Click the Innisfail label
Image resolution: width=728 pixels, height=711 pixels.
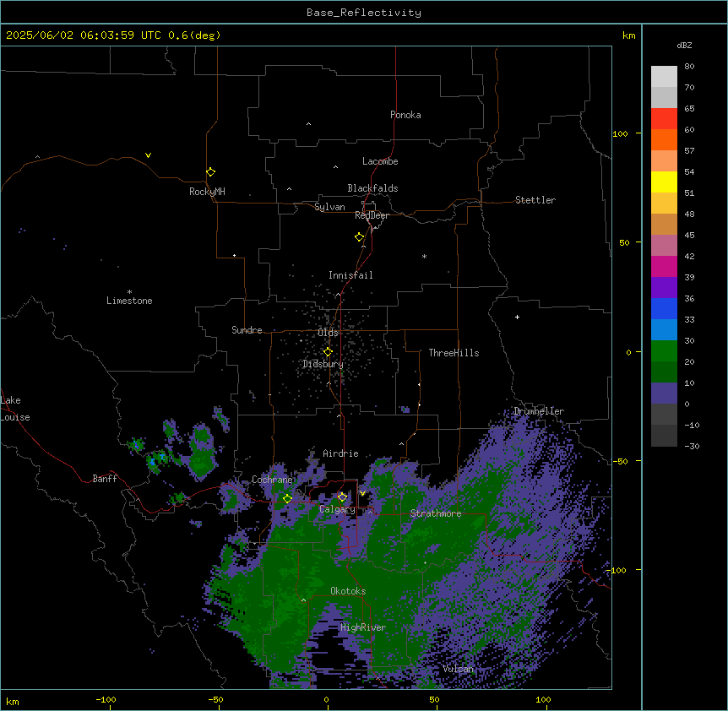pos(350,275)
